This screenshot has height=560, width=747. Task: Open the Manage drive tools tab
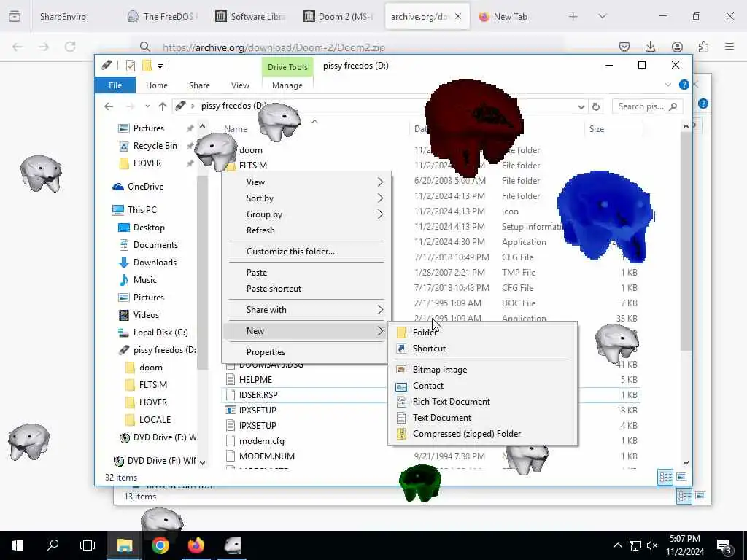[x=287, y=85]
